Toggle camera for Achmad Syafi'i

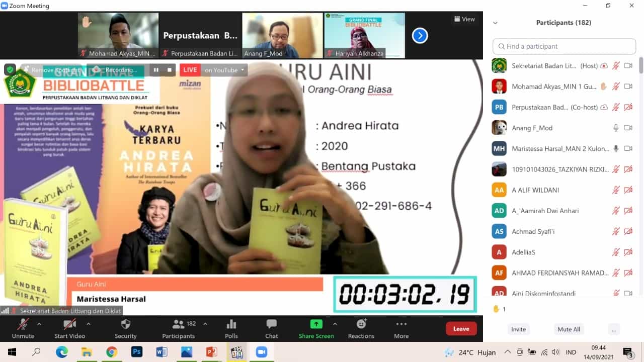[628, 231]
